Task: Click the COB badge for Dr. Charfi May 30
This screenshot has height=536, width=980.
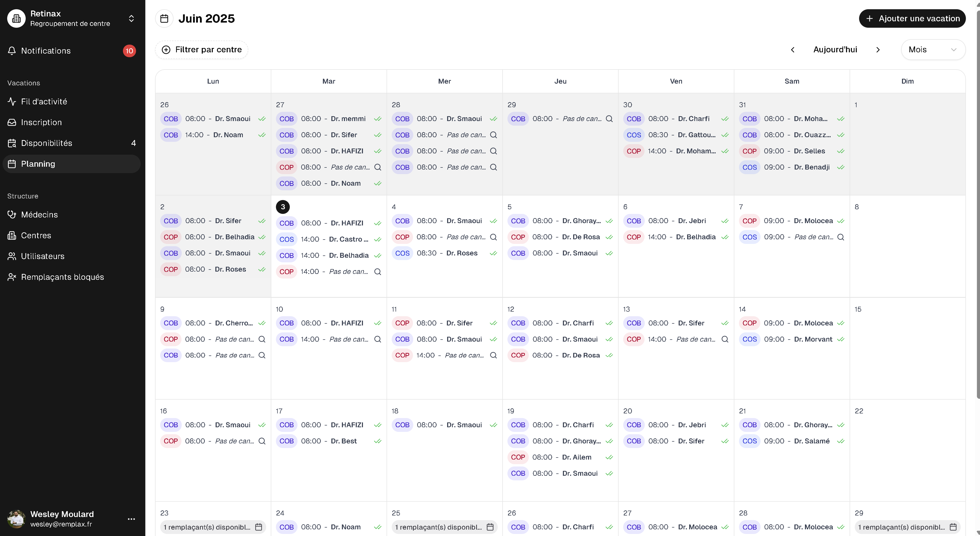Action: (634, 119)
